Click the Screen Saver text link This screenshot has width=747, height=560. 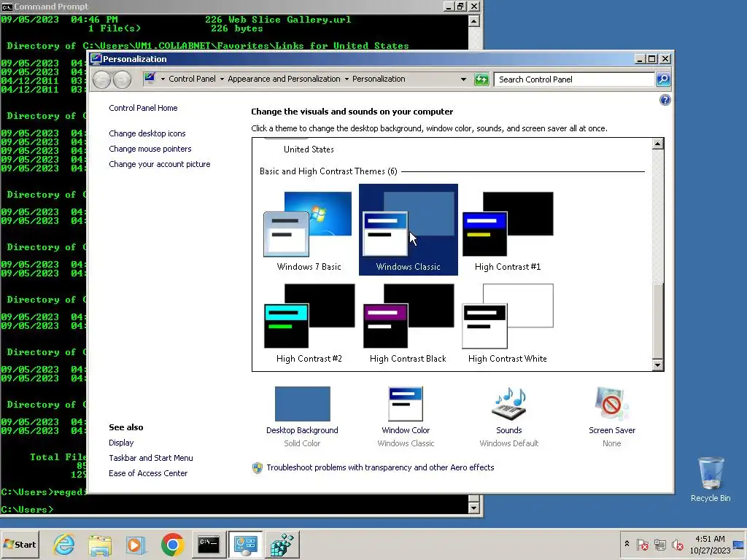click(x=612, y=430)
